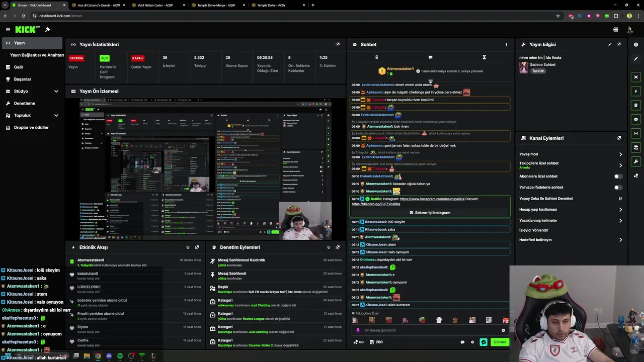Click the hourglass icon in chat toolbar
644x362 pixels.
click(x=484, y=57)
